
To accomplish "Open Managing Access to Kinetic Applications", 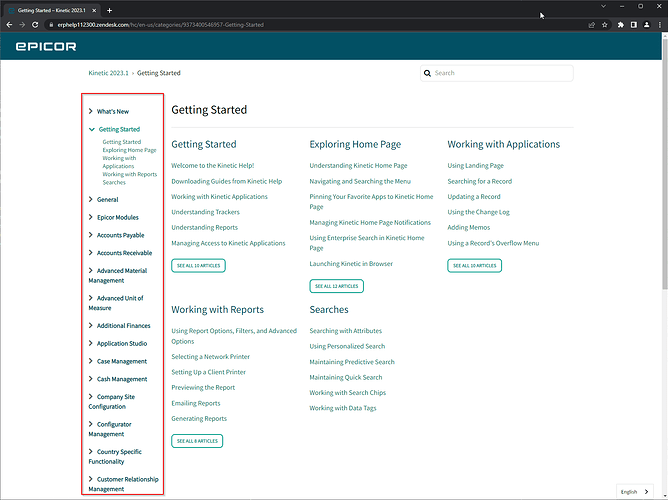I will click(228, 243).
